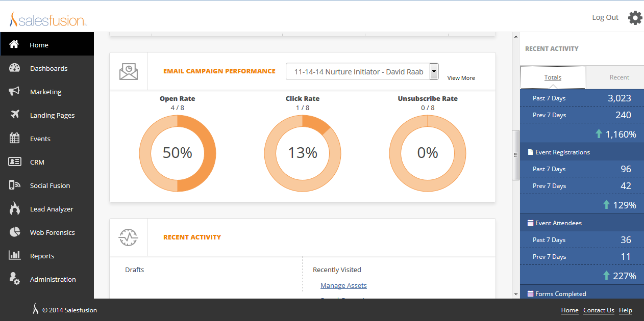Click Event Attendees Prev 7 Days 11

[x=626, y=257]
